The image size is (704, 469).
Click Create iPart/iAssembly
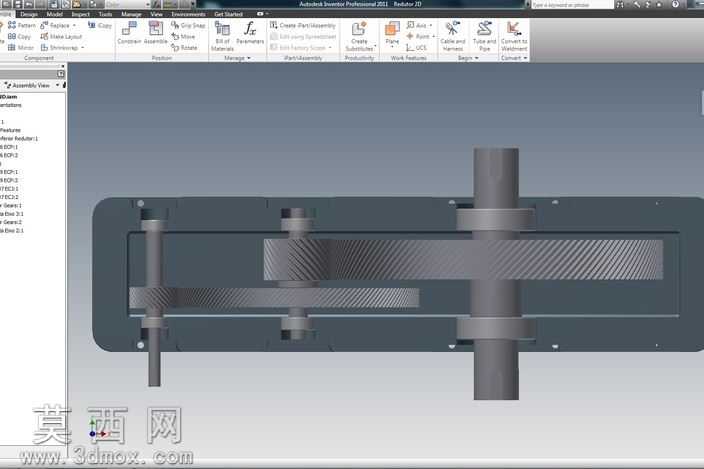click(x=303, y=25)
